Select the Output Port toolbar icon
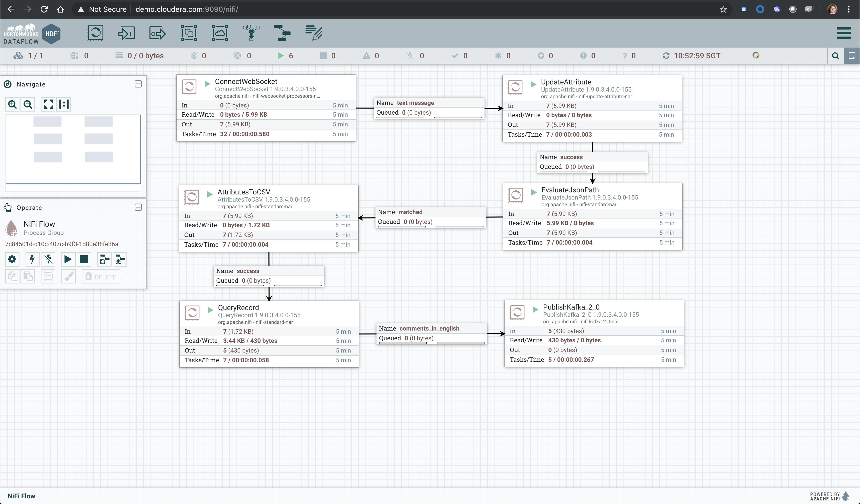Image resolution: width=860 pixels, height=504 pixels. (x=157, y=33)
